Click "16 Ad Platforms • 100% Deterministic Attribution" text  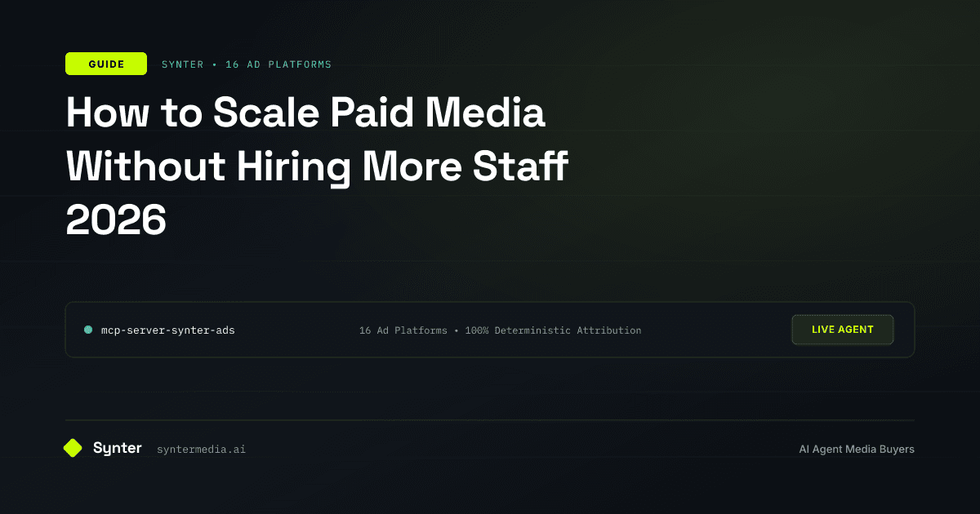click(501, 330)
